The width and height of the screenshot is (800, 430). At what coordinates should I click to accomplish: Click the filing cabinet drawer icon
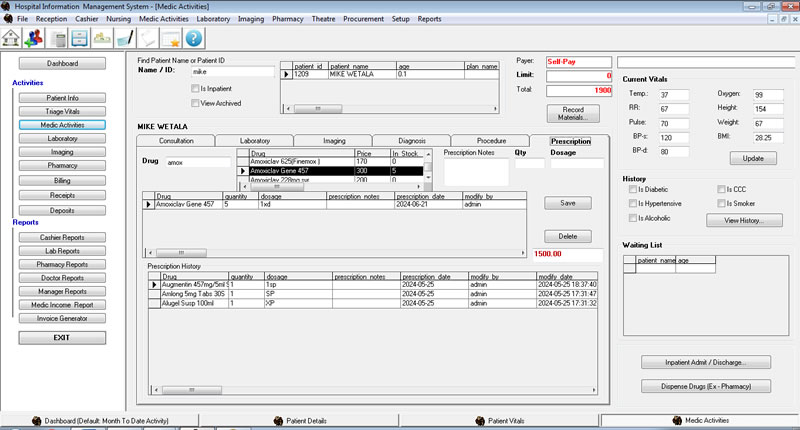tap(80, 38)
